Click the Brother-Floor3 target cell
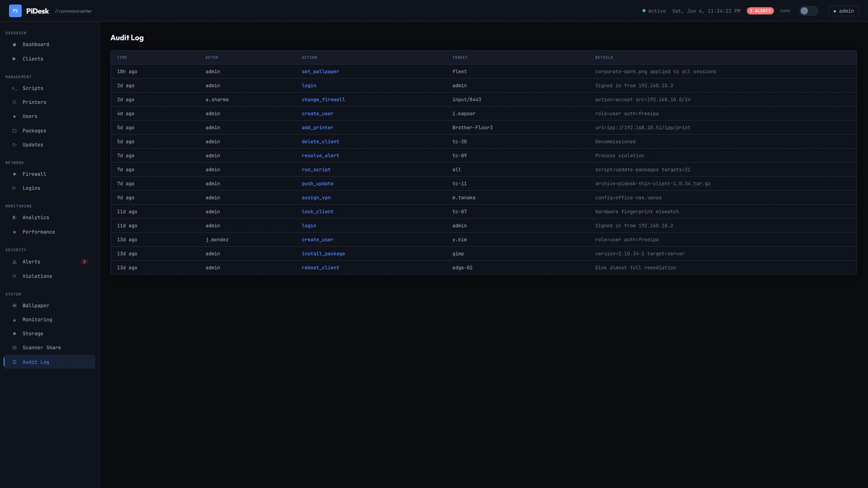The width and height of the screenshot is (868, 488). (x=472, y=128)
